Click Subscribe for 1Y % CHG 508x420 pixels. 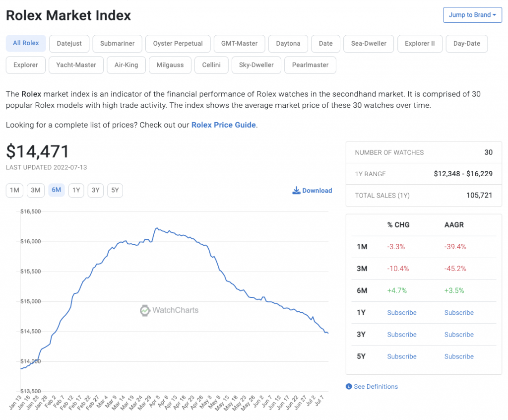402,313
